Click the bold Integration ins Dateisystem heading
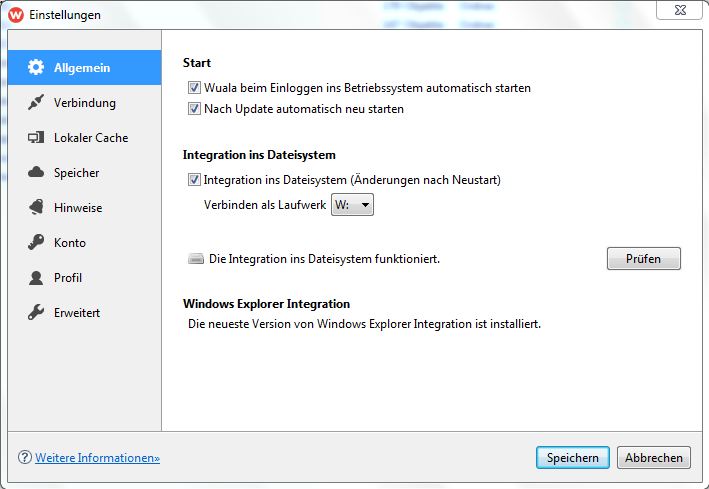The height and width of the screenshot is (489, 709). coord(259,155)
